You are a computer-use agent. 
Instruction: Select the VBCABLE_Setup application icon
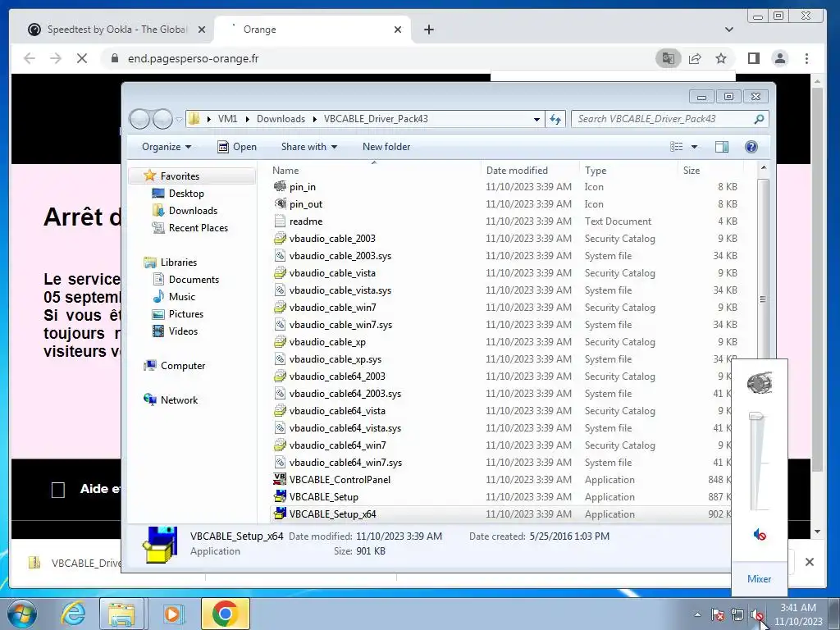point(280,496)
